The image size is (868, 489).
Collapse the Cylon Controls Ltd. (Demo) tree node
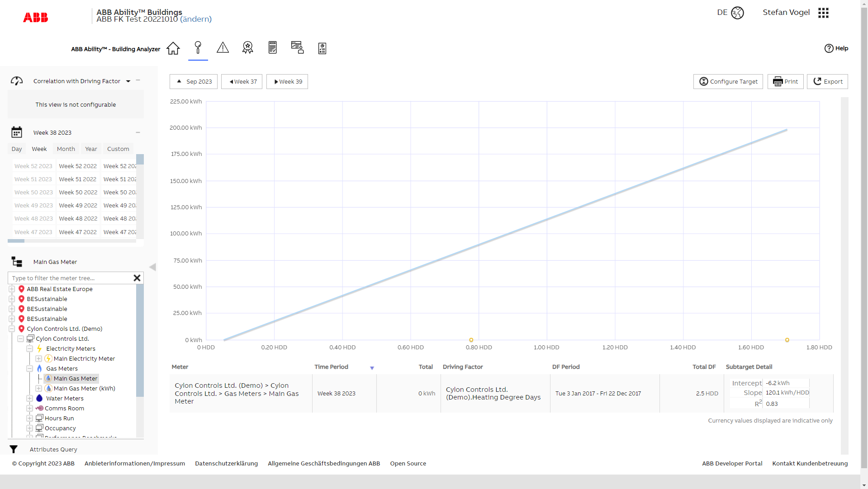pos(12,329)
